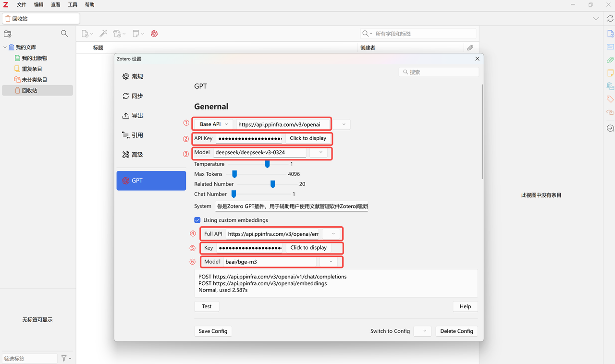Open the 导出 settings section
The width and height of the screenshot is (615, 364).
click(151, 116)
